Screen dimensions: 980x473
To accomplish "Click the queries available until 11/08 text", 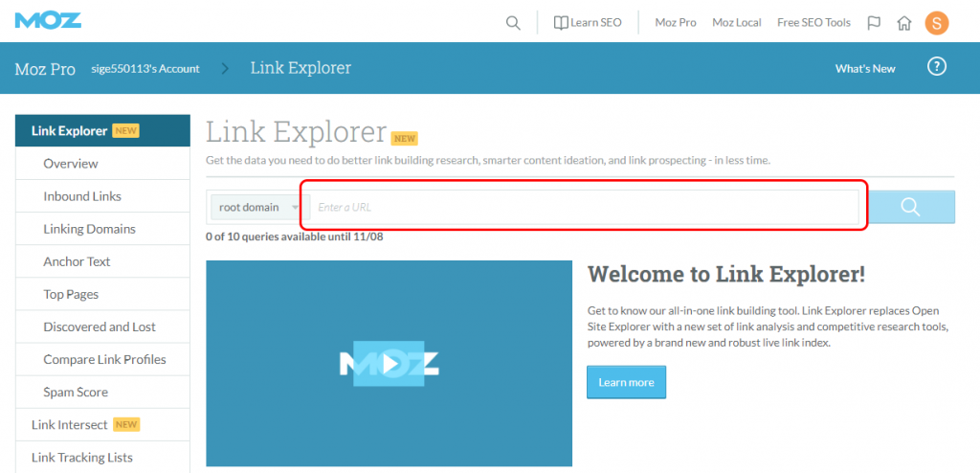I will pyautogui.click(x=294, y=237).
